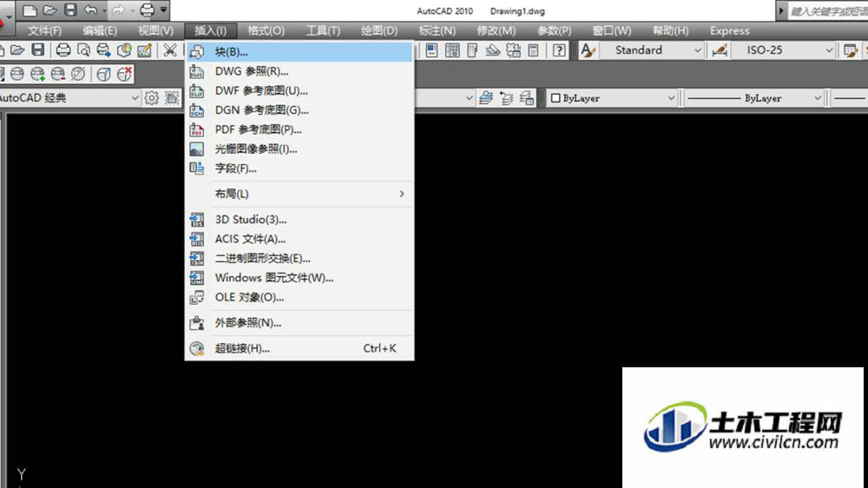Screen dimensions: 868x488
Task: Click New in the Quick Access toolbar
Action: [30, 10]
